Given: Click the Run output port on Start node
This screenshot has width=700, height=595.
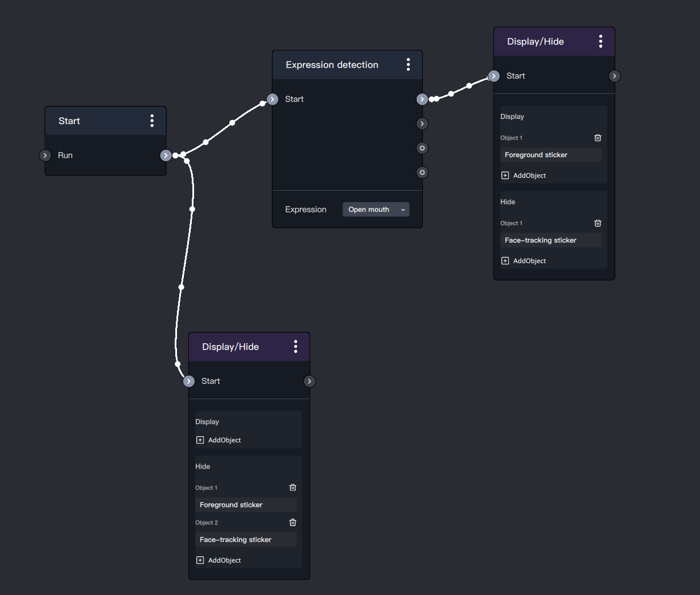Looking at the screenshot, I should 166,155.
